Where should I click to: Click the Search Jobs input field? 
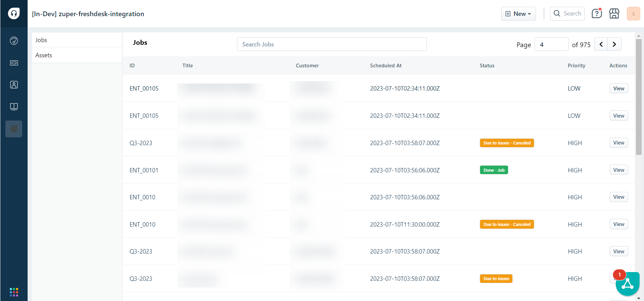(332, 44)
